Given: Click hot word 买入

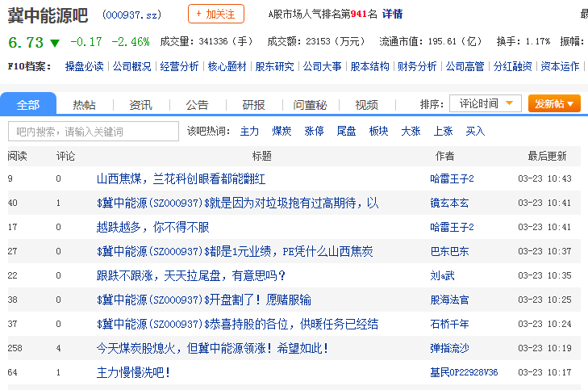Looking at the screenshot, I should pyautogui.click(x=475, y=131).
